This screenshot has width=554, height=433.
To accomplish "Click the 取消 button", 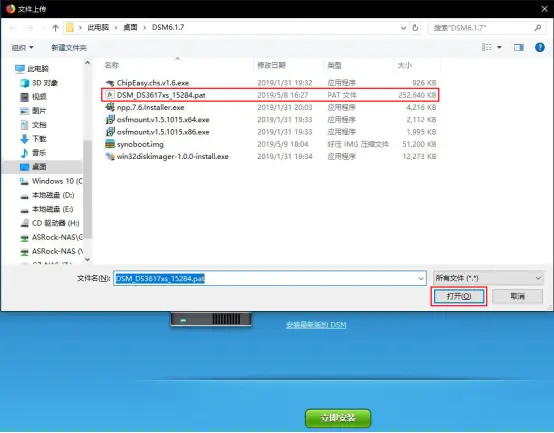I will (x=517, y=296).
